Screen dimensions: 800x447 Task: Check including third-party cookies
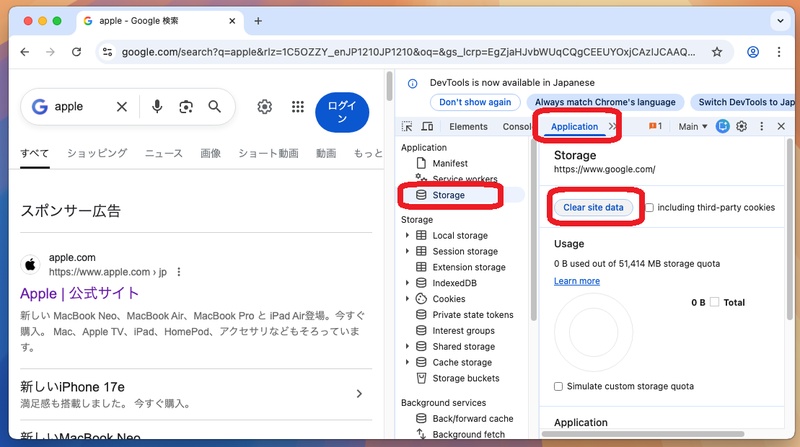(649, 208)
